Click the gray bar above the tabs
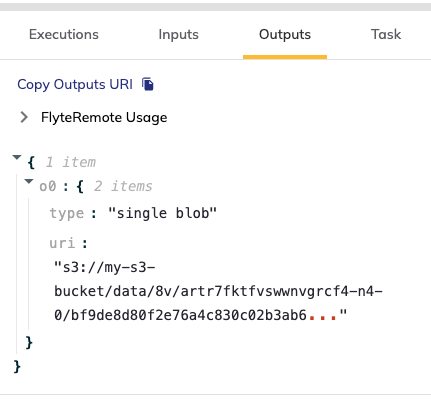This screenshot has width=431, height=401. coord(215,7)
